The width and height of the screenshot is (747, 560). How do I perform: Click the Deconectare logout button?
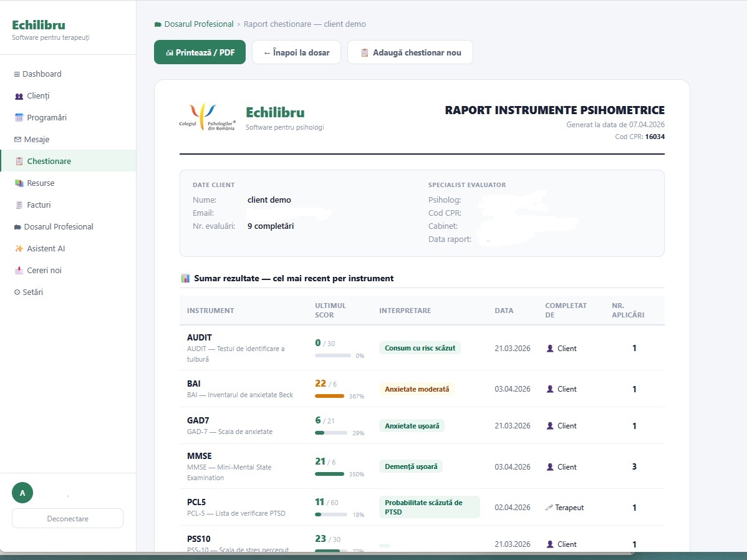pyautogui.click(x=67, y=518)
